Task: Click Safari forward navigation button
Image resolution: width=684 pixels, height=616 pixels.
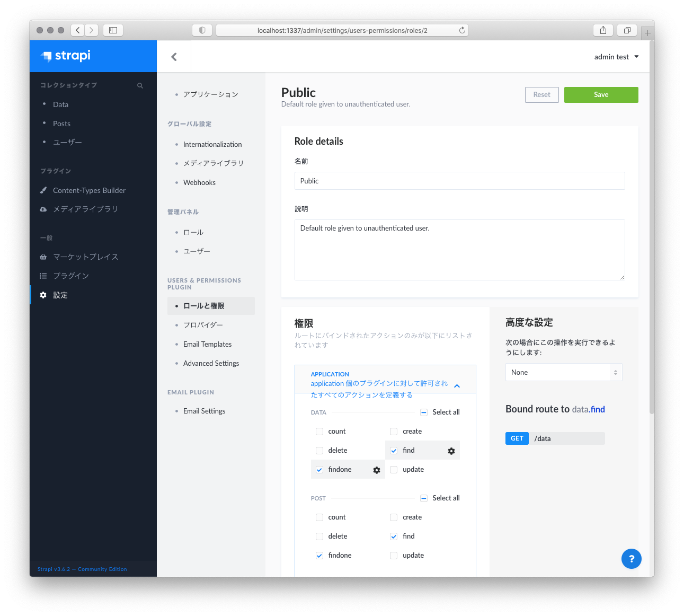Action: 92,30
